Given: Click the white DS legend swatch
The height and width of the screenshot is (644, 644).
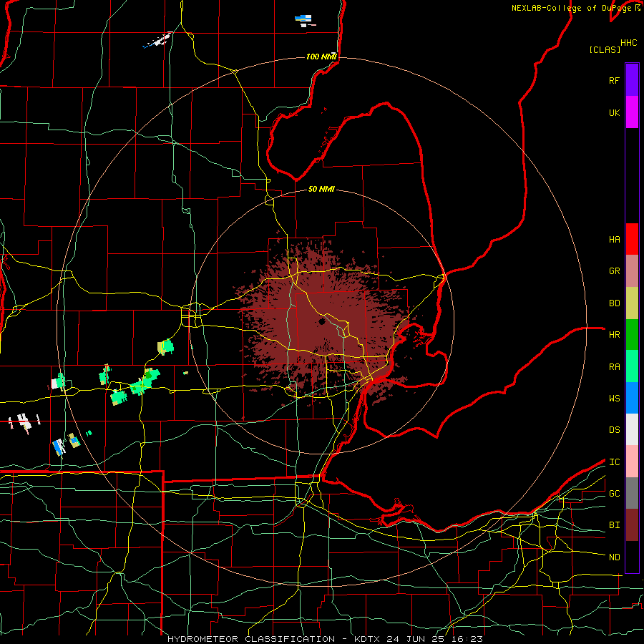Looking at the screenshot, I should pos(632,429).
